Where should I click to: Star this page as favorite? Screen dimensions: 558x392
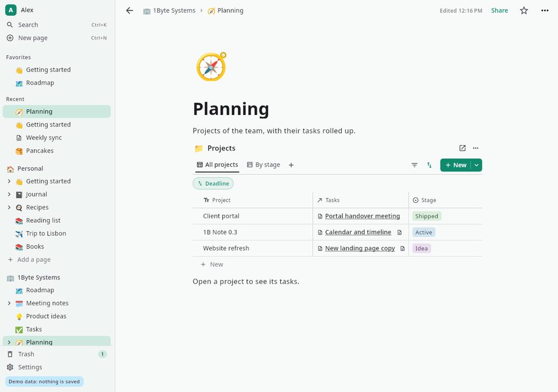[524, 10]
